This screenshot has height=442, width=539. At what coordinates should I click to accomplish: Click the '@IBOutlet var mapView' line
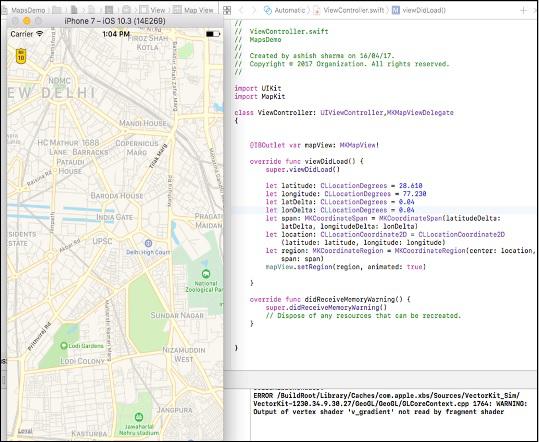pos(314,145)
